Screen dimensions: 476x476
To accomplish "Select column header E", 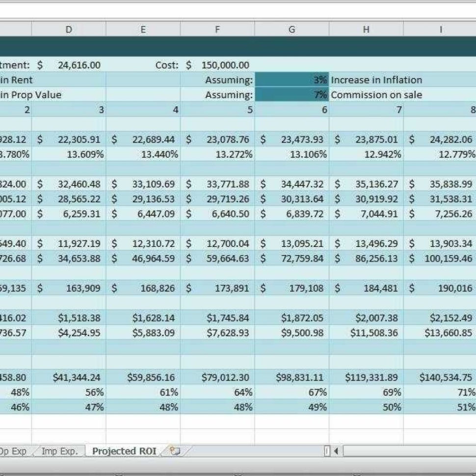I will 143,29.
